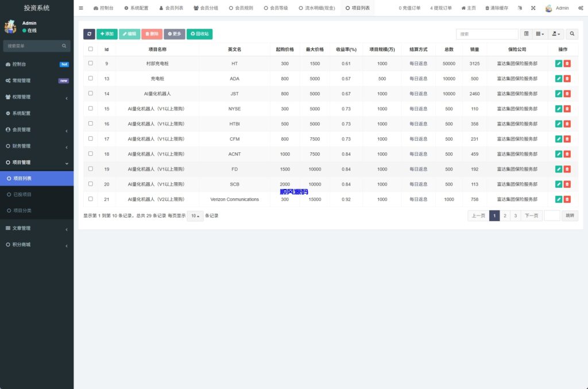Go to page 2 of results
Image resolution: width=588 pixels, height=389 pixels.
505,215
